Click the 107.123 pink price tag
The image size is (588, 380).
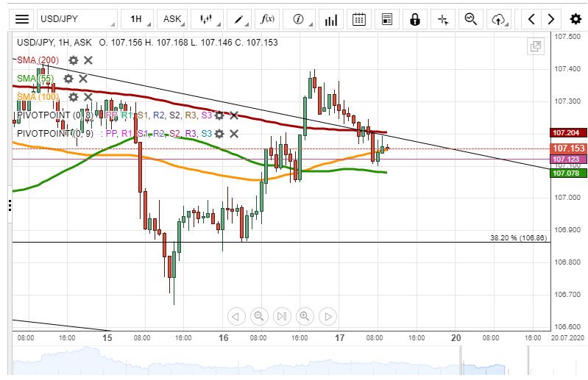(569, 159)
